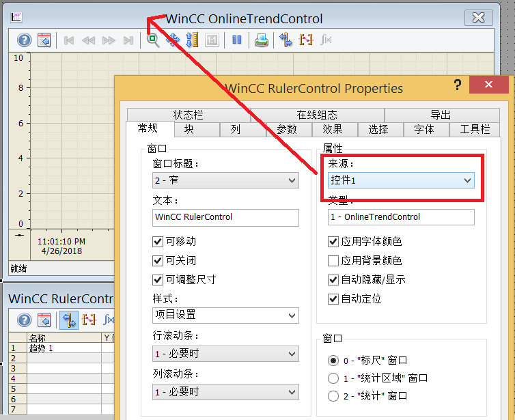Switch to the 工具栏 tab
This screenshot has height=420, width=515.
pyautogui.click(x=475, y=129)
